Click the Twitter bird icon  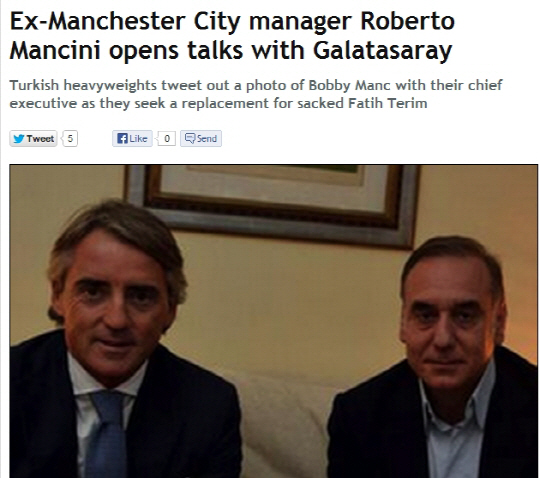coord(18,139)
